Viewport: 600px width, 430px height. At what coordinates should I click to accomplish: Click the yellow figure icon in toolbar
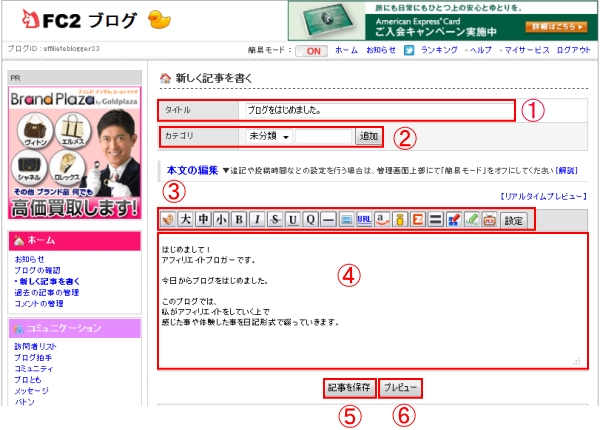(x=400, y=220)
